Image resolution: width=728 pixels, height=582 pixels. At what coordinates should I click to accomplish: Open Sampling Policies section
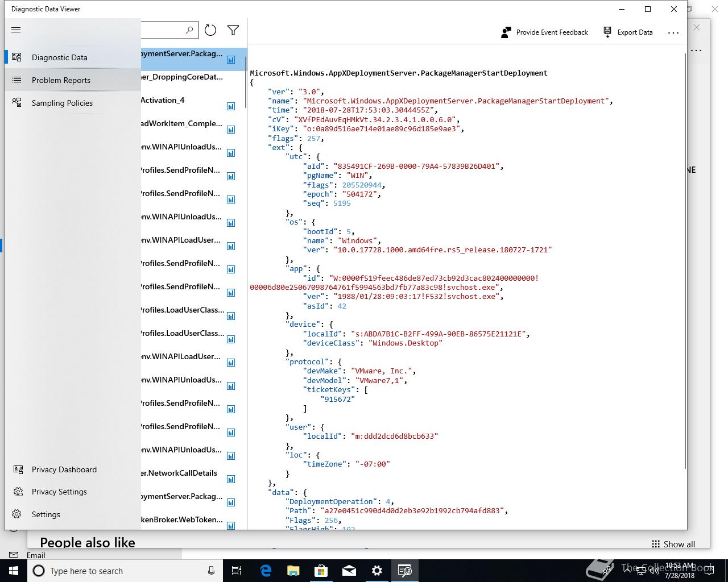[73, 103]
